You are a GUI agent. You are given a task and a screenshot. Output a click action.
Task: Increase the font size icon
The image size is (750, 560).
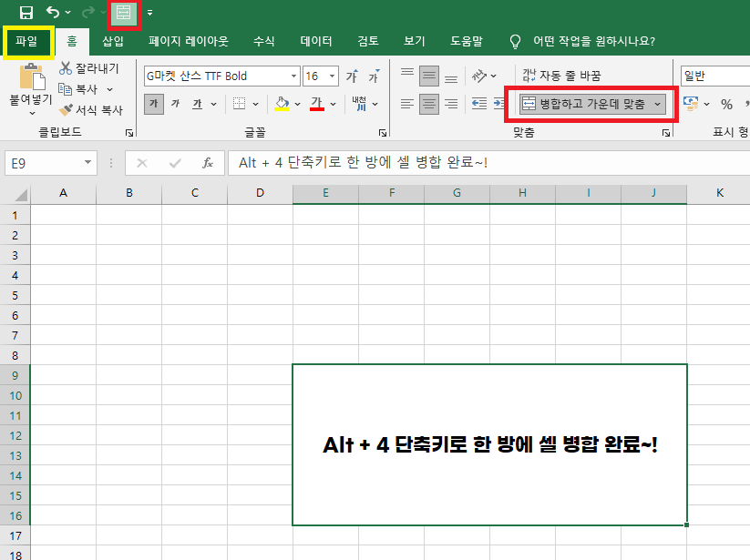pos(352,76)
